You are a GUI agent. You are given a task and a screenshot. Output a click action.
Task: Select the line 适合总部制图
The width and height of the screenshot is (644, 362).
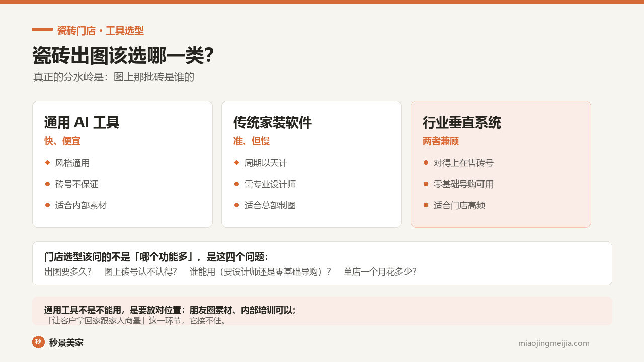coord(270,206)
